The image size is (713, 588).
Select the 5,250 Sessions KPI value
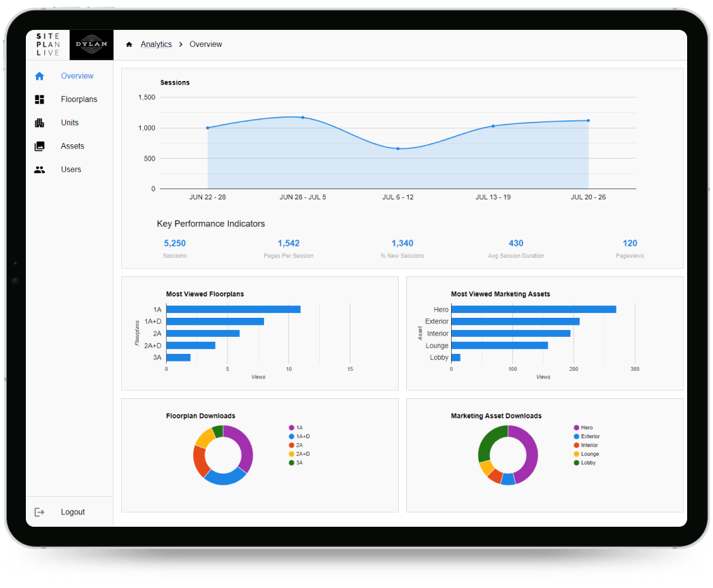[175, 243]
